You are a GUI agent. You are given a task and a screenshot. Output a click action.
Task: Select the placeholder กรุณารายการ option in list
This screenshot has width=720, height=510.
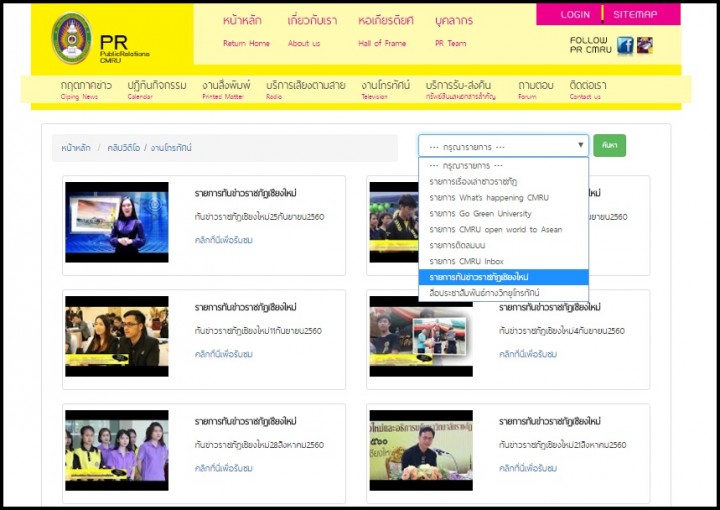(503, 166)
